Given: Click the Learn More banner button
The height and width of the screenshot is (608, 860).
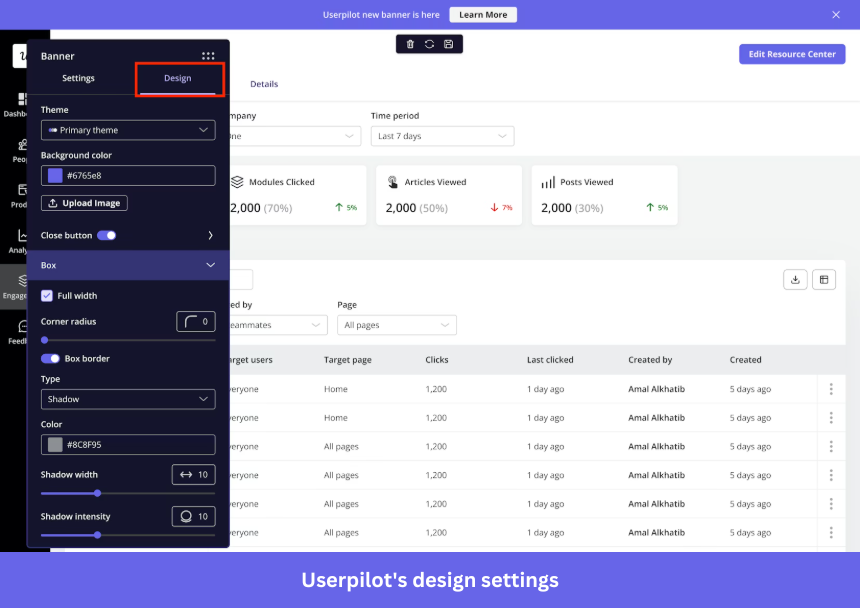Looking at the screenshot, I should click(483, 15).
